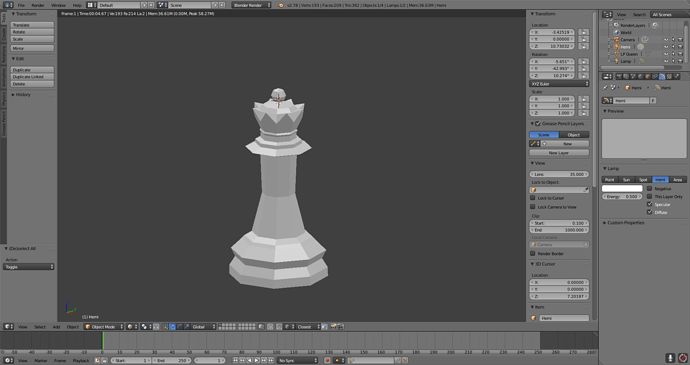The image size is (690, 365).
Task: Click the New Layer button
Action: point(559,153)
